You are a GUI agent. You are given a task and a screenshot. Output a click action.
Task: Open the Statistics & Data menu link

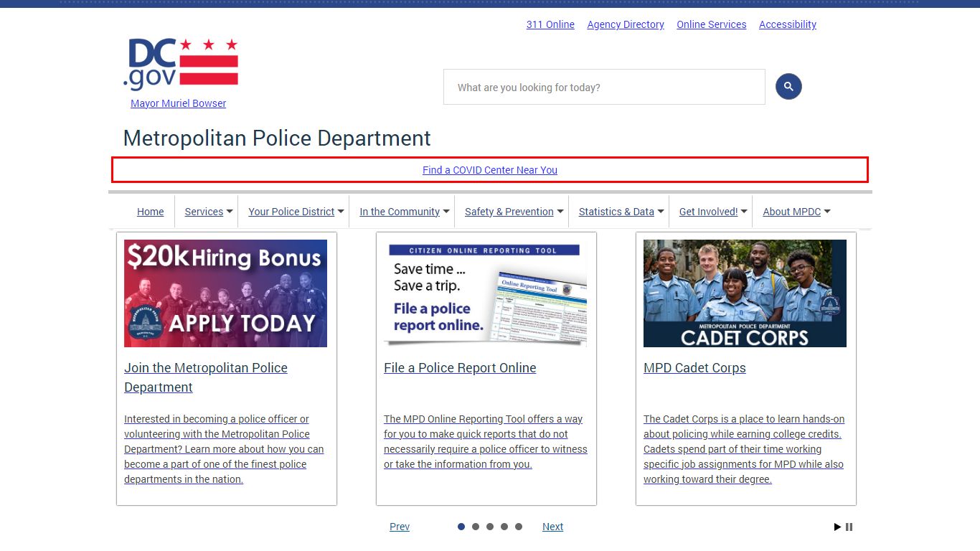(616, 212)
